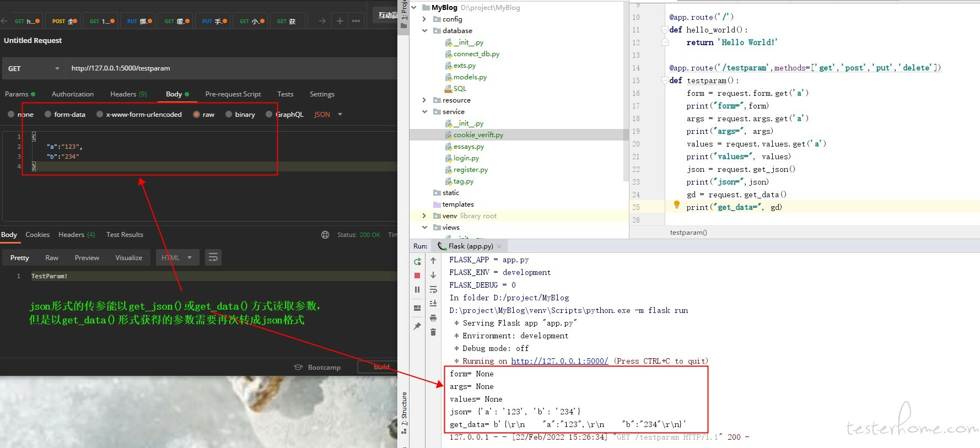Viewport: 980px width, 448px height.
Task: Collapse the service folder
Action: pos(424,112)
